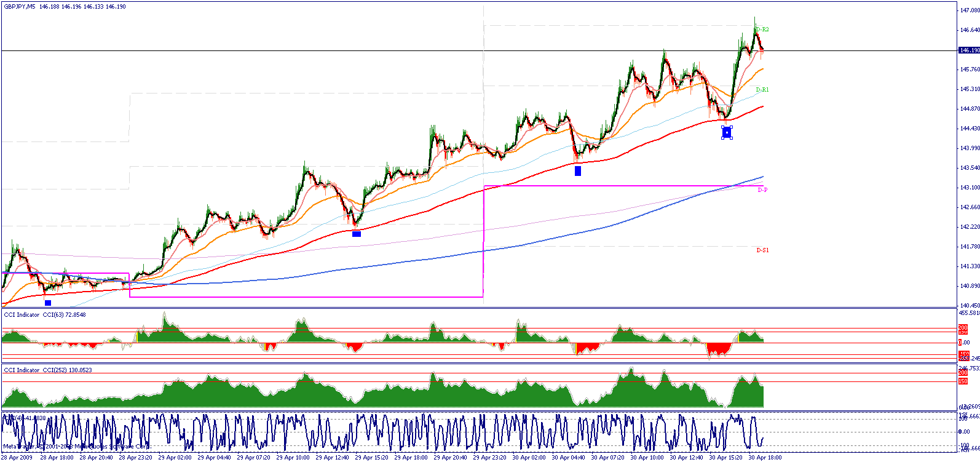Click the 30 Apr 10:00 time label
The height and width of the screenshot is (462, 980).
(x=647, y=458)
